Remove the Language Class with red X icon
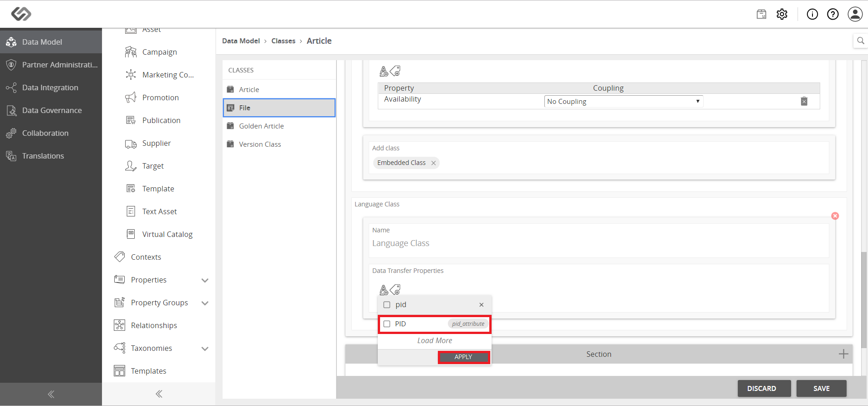Screen dimensions: 868x406 (x=835, y=216)
